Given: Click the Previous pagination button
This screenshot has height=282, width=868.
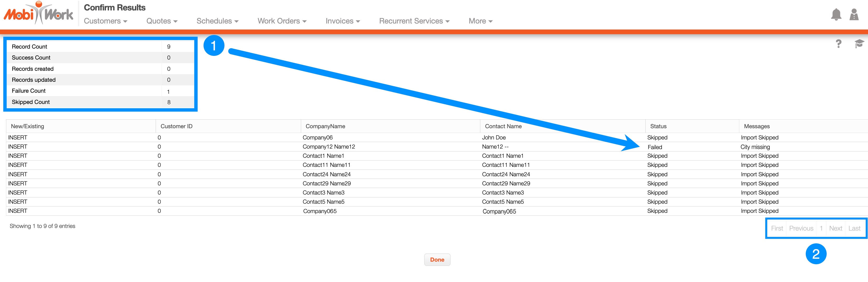Looking at the screenshot, I should click(801, 228).
